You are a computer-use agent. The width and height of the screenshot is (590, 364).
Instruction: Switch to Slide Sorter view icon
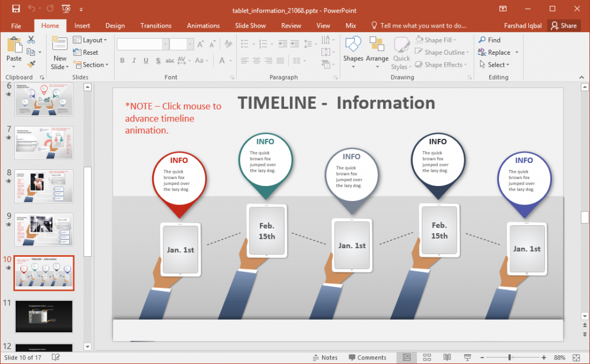(x=426, y=357)
